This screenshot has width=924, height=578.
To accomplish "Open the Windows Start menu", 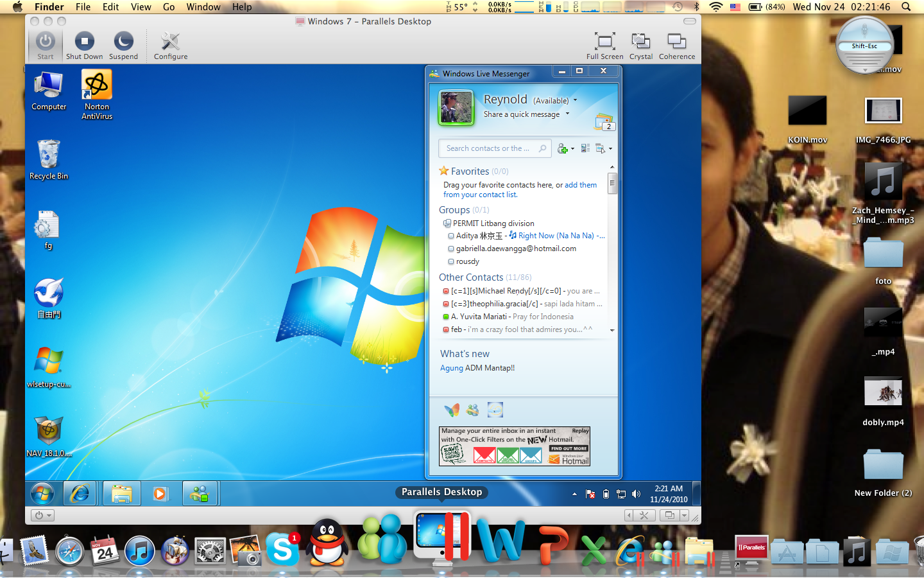I will 42,493.
